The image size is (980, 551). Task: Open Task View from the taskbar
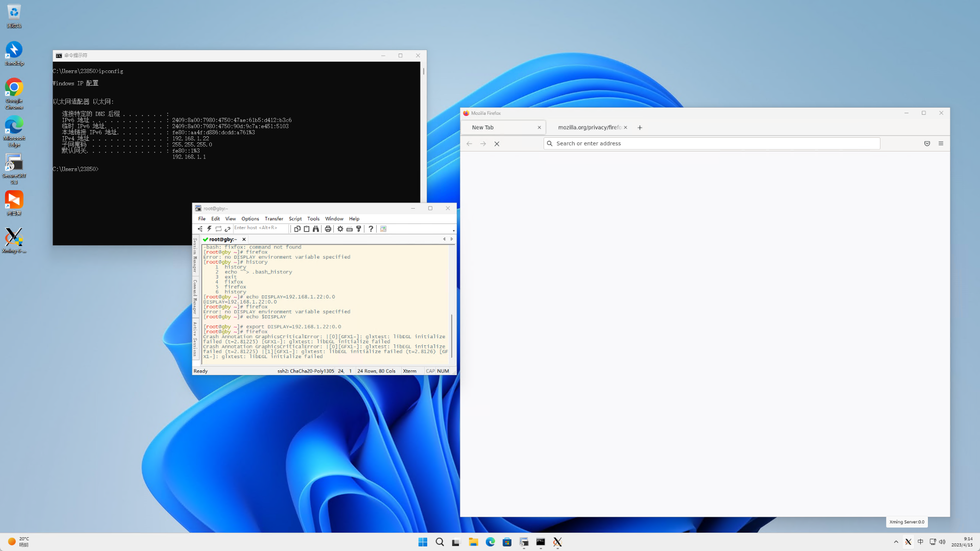click(x=456, y=542)
